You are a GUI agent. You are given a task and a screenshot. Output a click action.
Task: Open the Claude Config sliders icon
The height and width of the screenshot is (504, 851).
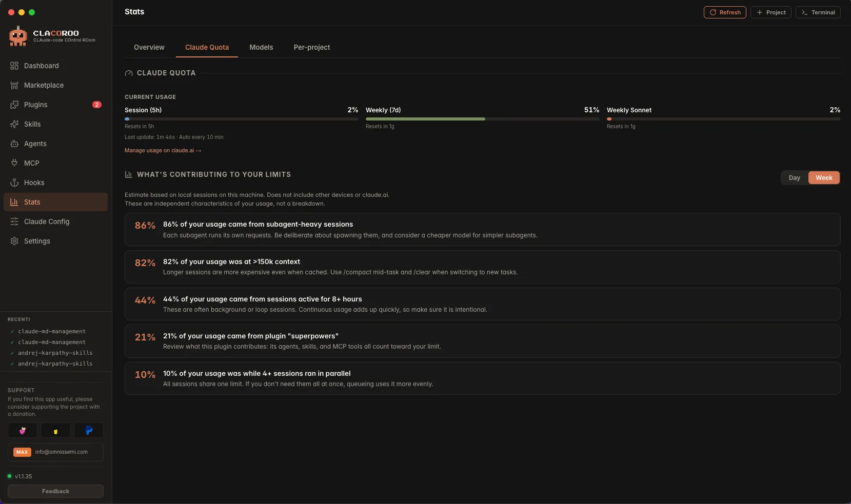click(14, 221)
